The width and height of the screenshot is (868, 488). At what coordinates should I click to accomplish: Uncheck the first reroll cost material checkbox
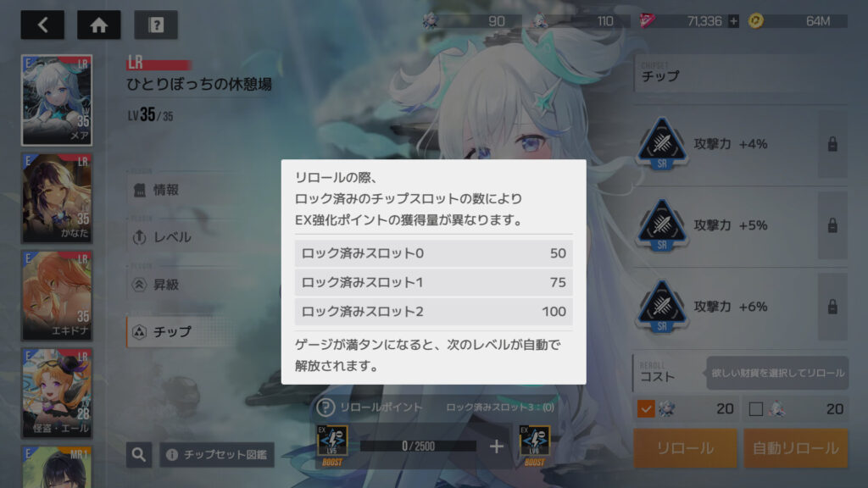click(645, 409)
